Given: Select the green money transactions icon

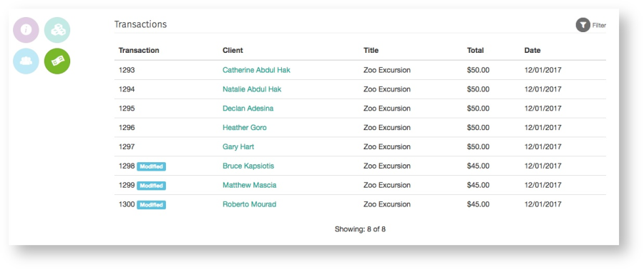Looking at the screenshot, I should click(57, 61).
